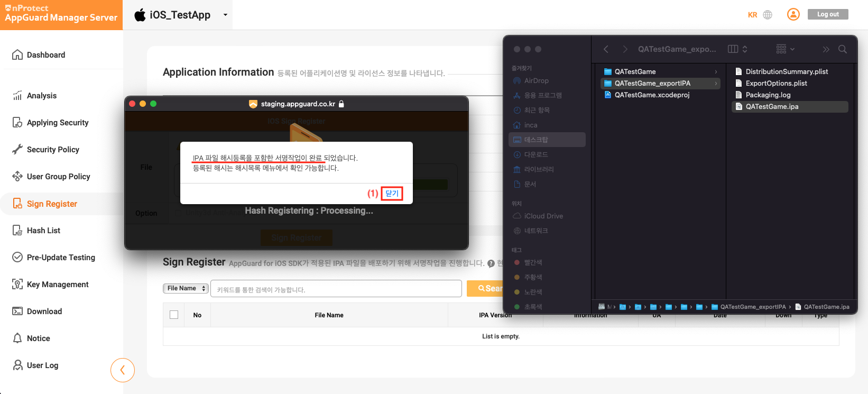Image resolution: width=868 pixels, height=394 pixels.
Task: Collapse sidebar with orange chevron button
Action: click(123, 370)
